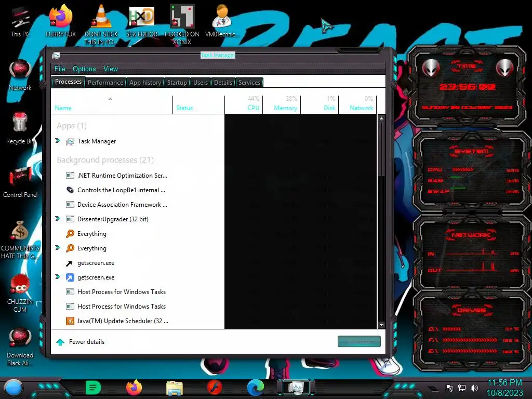Viewport: 532px width, 399px height.
Task: Open the CHUZZIN CUM desktop shortcut
Action: [20, 294]
